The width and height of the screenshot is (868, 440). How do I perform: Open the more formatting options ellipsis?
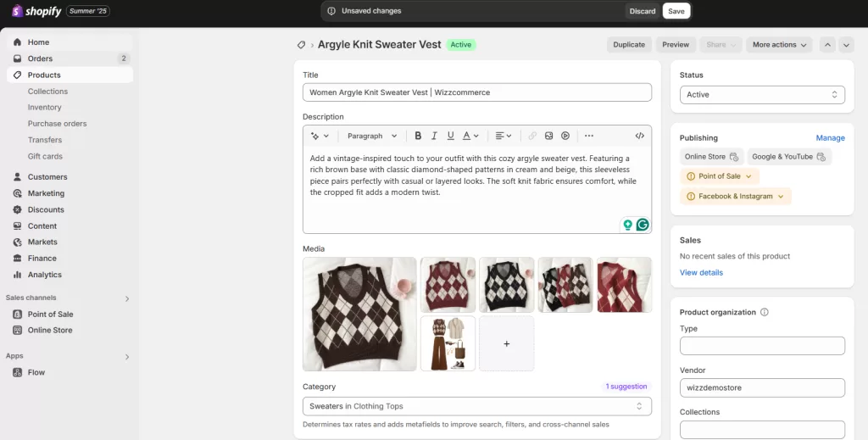tap(589, 136)
